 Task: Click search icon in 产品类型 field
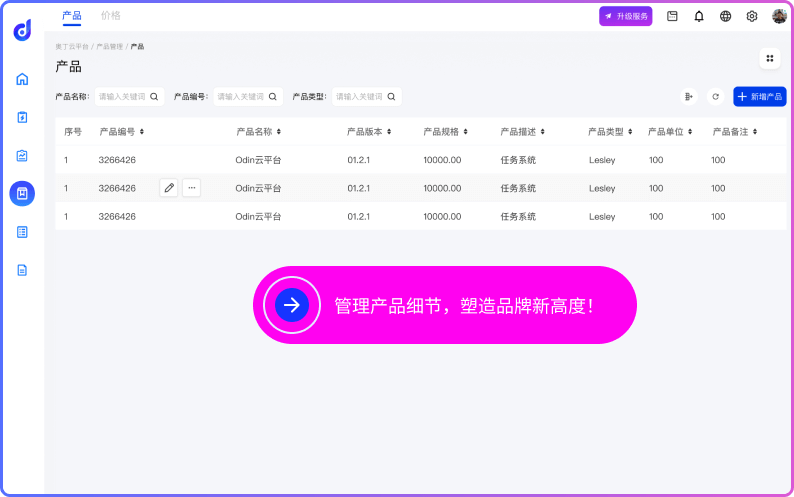click(391, 97)
